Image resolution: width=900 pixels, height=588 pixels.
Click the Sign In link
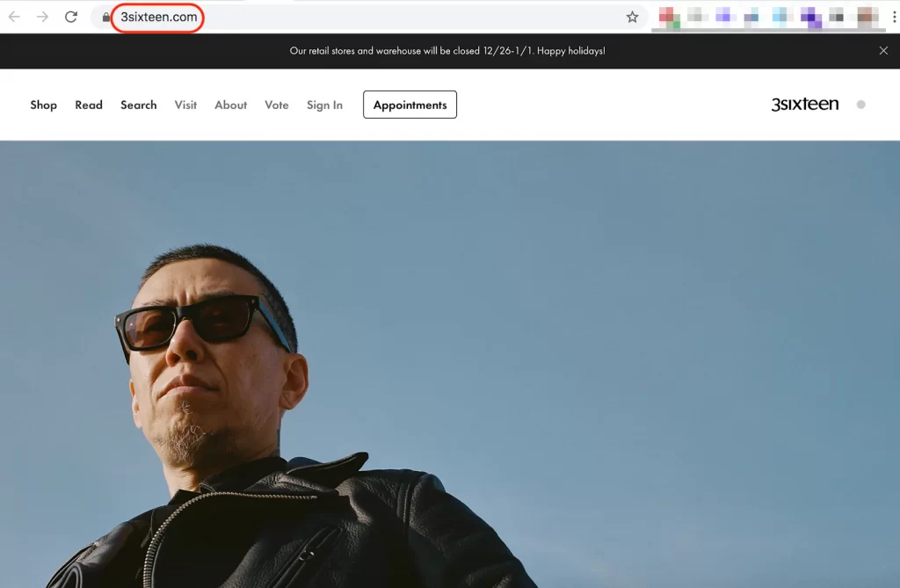pyautogui.click(x=324, y=105)
